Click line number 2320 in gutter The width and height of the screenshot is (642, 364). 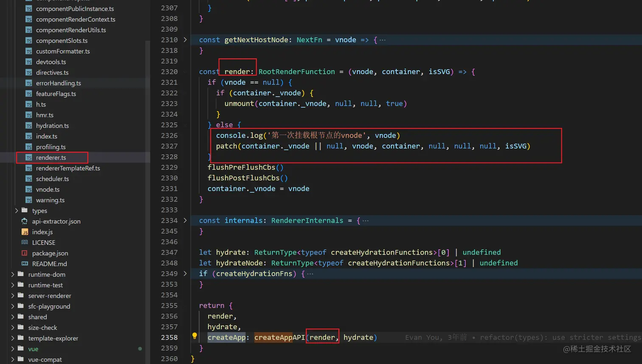(169, 72)
